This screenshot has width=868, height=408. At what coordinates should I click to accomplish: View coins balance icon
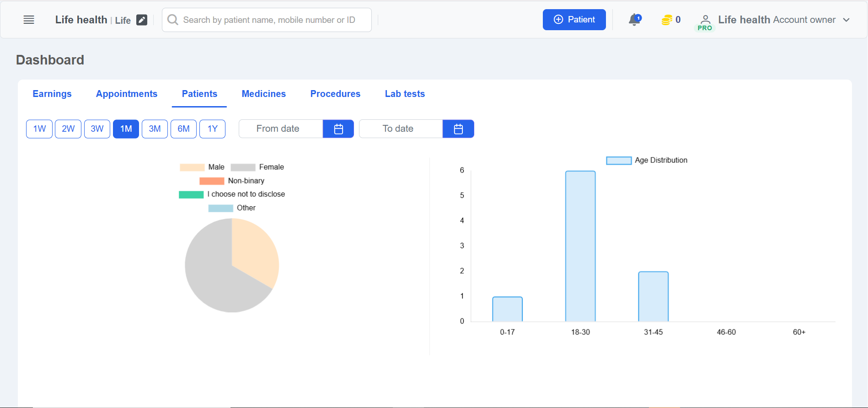click(667, 20)
